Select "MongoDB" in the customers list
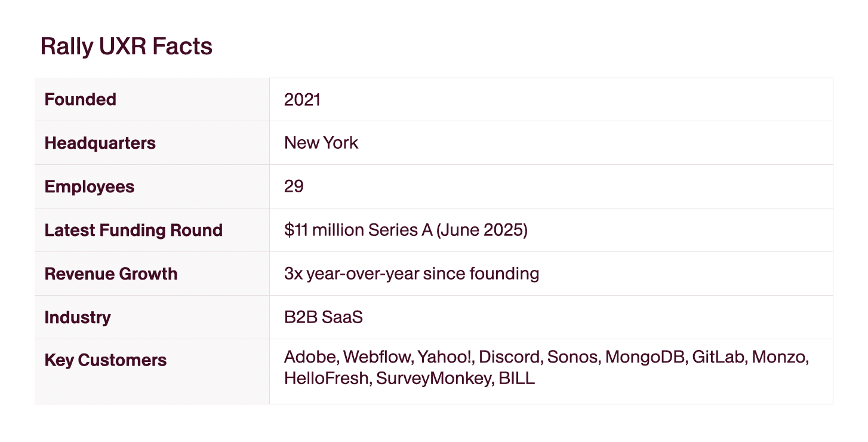Screen dimensions: 868x442 point(646,357)
